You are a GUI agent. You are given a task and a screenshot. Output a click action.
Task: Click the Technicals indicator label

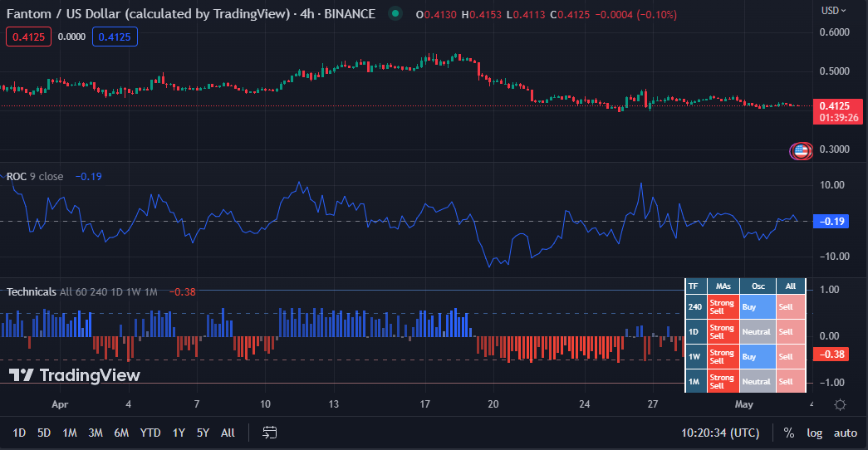32,291
